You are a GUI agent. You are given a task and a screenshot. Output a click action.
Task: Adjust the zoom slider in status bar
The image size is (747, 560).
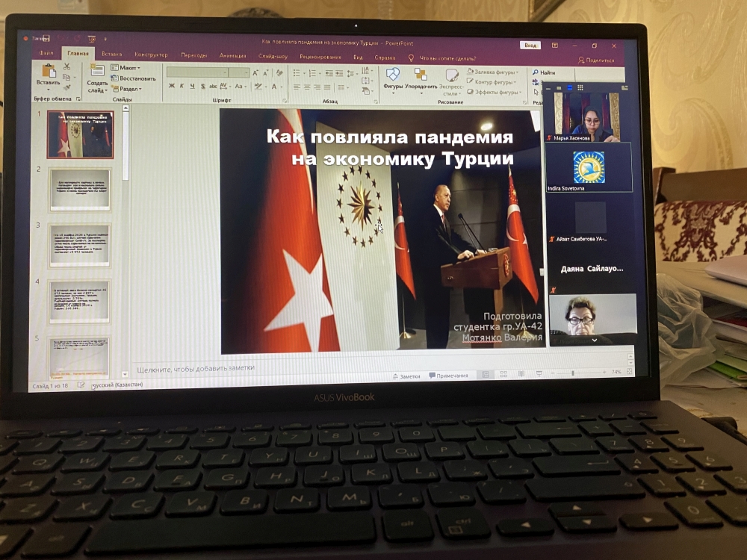[x=573, y=373]
